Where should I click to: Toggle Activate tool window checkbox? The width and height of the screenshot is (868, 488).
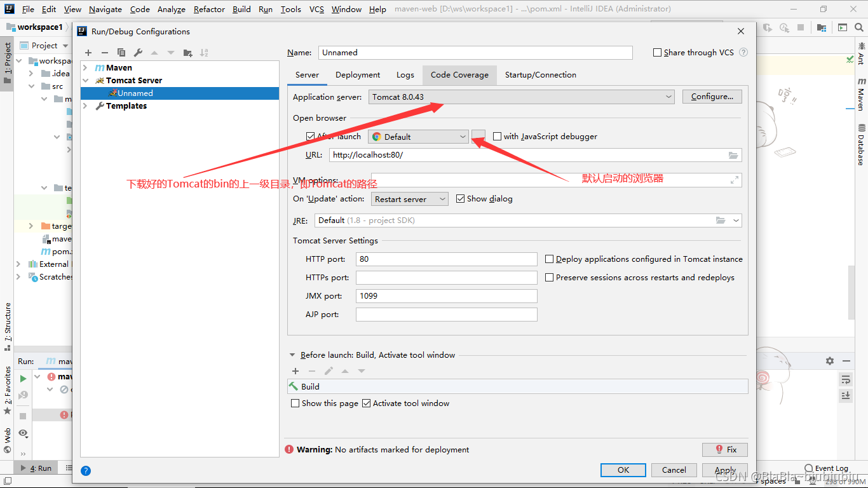click(x=366, y=403)
